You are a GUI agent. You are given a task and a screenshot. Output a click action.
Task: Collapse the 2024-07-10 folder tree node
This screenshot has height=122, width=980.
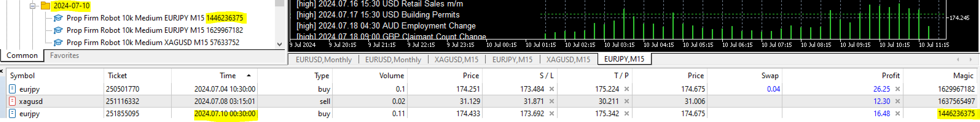pyautogui.click(x=33, y=6)
